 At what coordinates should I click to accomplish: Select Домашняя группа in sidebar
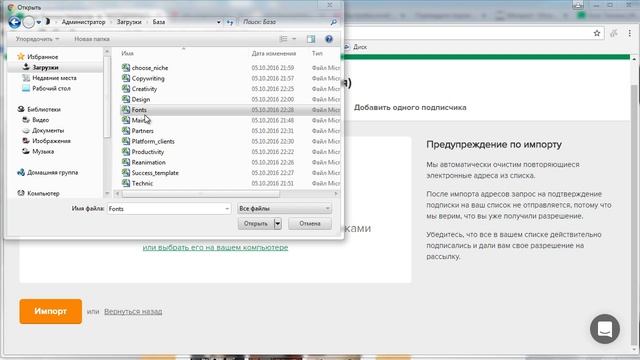point(52,173)
